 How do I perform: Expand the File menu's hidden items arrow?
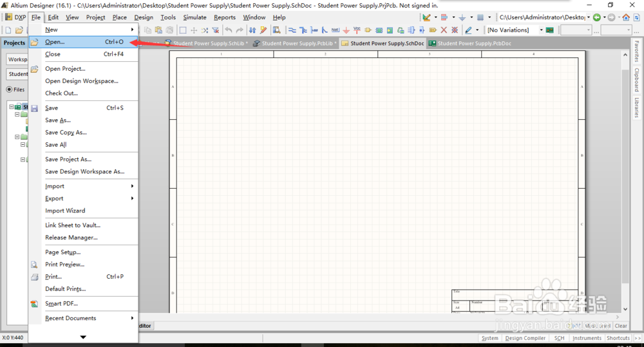tap(83, 337)
